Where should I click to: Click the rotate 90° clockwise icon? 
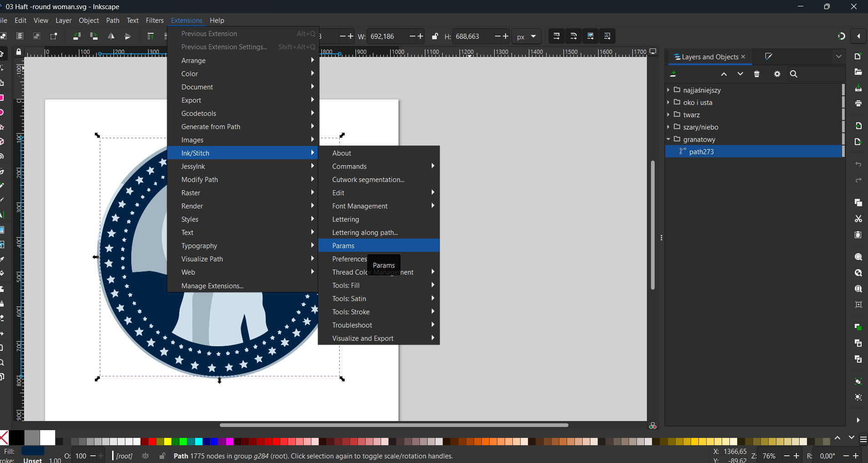click(94, 36)
